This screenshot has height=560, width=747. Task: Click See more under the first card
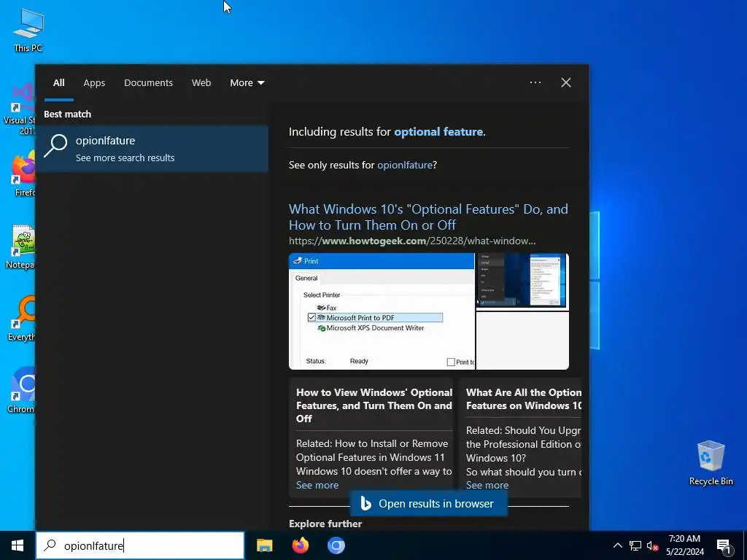(317, 485)
